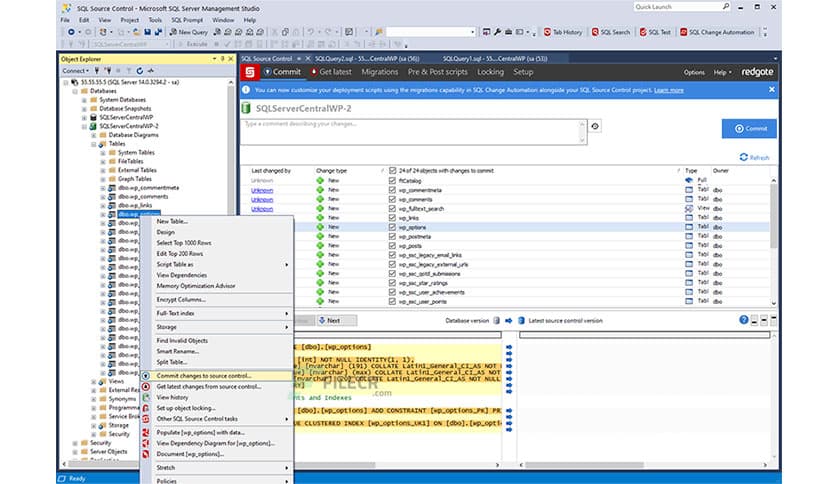The width and height of the screenshot is (836, 484).
Task: Click the recent comments clock icon
Action: tap(595, 126)
